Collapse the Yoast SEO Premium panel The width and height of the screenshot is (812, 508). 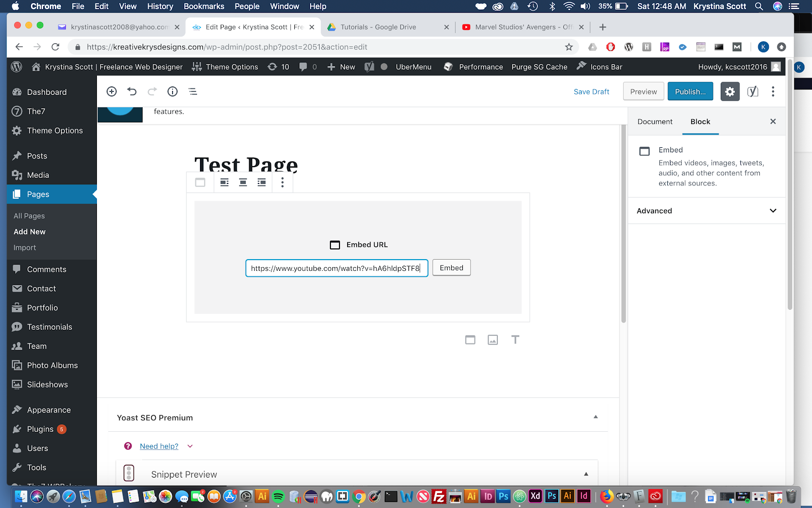click(596, 417)
